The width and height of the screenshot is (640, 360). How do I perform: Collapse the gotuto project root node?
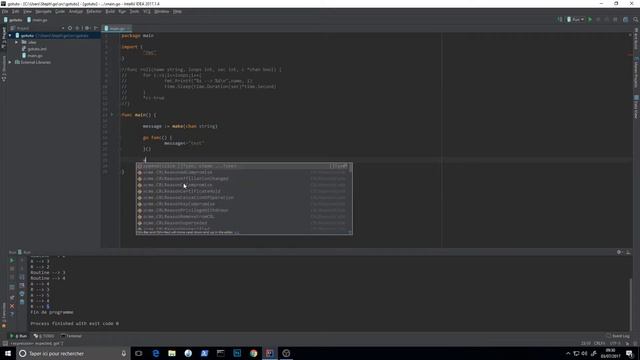(x=10, y=36)
